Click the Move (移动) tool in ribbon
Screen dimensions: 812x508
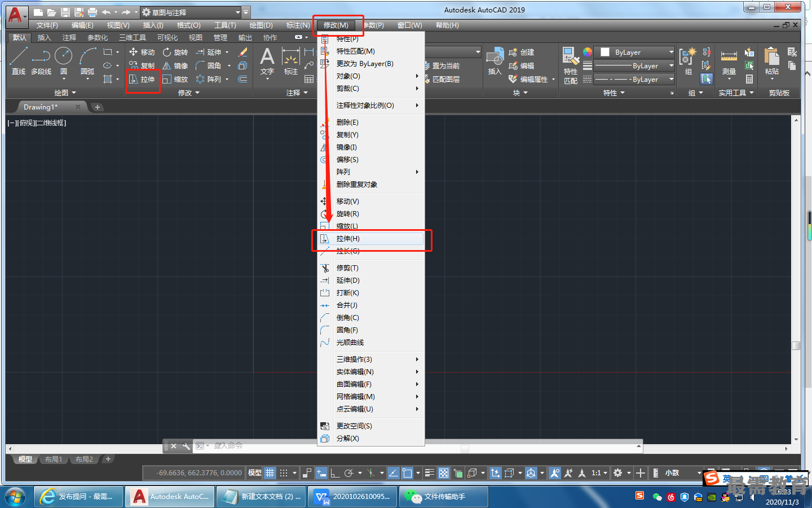(142, 52)
